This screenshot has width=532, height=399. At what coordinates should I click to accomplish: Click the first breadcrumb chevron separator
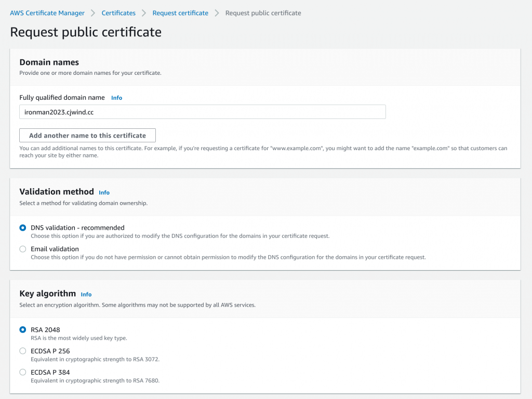[93, 13]
